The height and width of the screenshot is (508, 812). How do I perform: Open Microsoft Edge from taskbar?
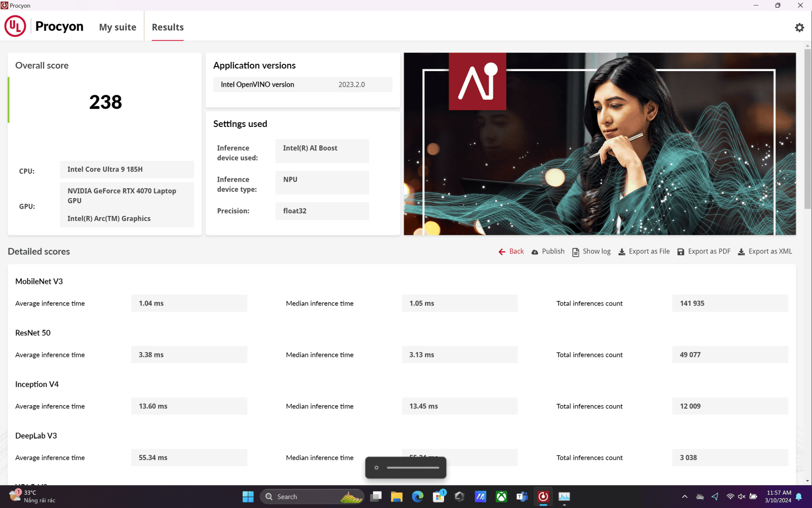point(417,497)
